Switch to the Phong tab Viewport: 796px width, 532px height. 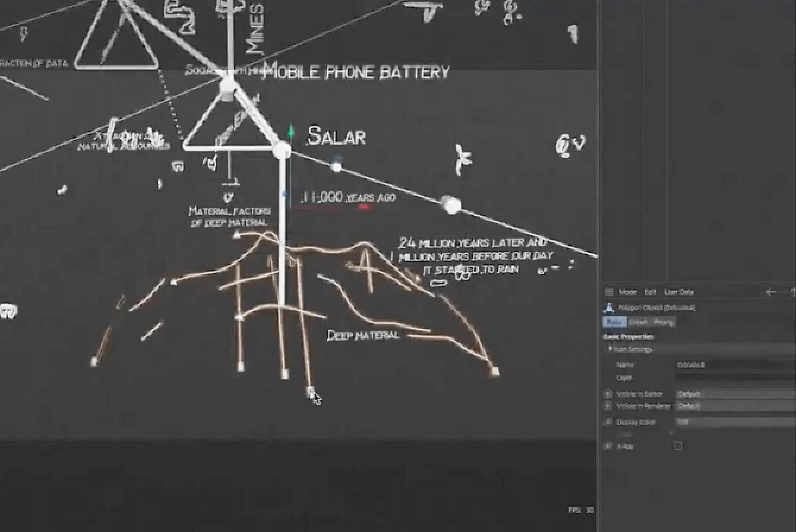pyautogui.click(x=663, y=322)
